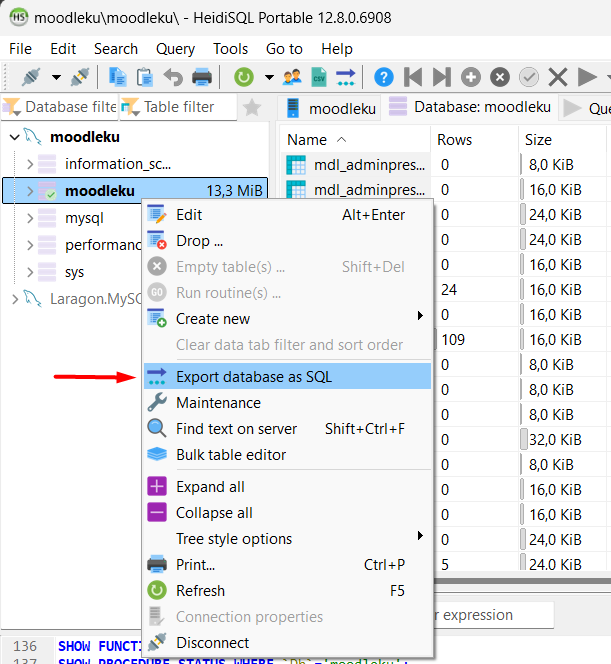This screenshot has height=664, width=611.
Task: Click the Copy toolbar icon
Action: pos(118,77)
